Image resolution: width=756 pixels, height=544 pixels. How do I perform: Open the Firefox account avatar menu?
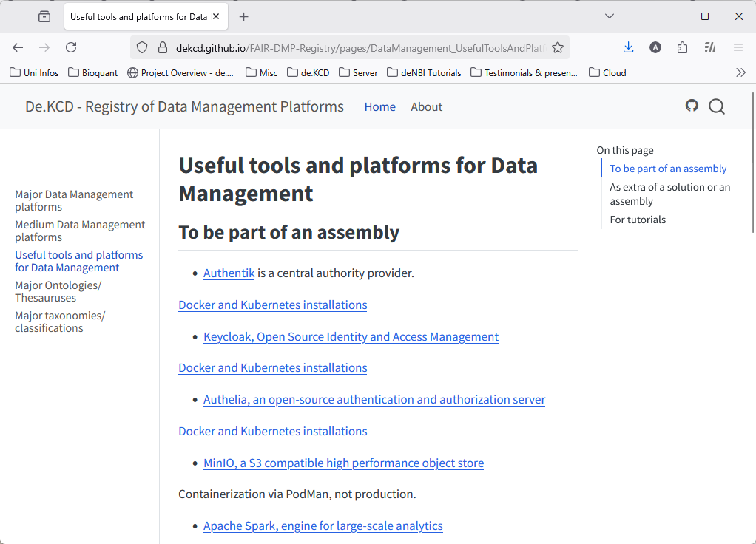tap(655, 47)
